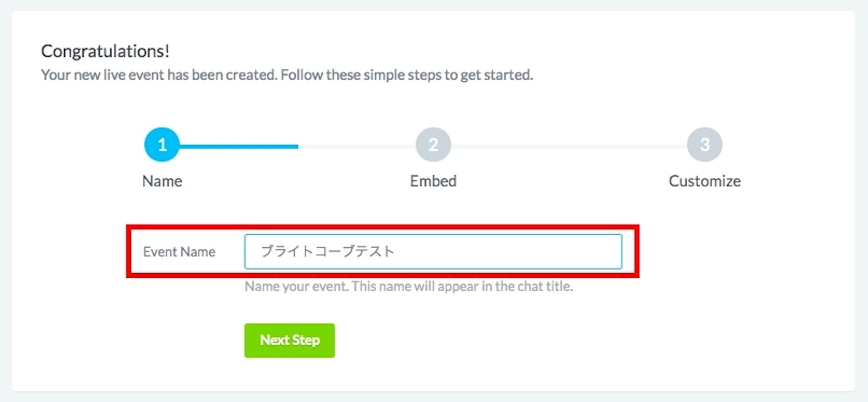Viewport: 868px width, 402px height.
Task: Click the Event Name field label
Action: [179, 251]
